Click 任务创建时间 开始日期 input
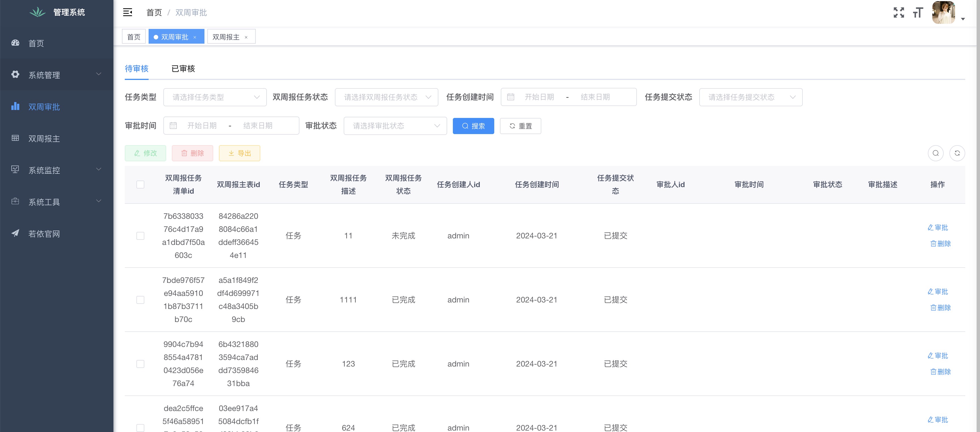980x432 pixels. [539, 97]
